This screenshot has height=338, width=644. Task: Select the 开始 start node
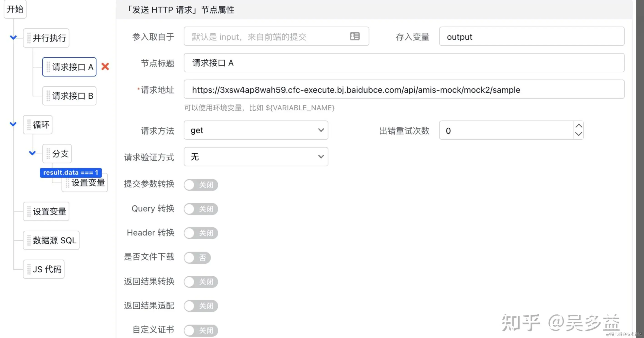click(x=15, y=9)
